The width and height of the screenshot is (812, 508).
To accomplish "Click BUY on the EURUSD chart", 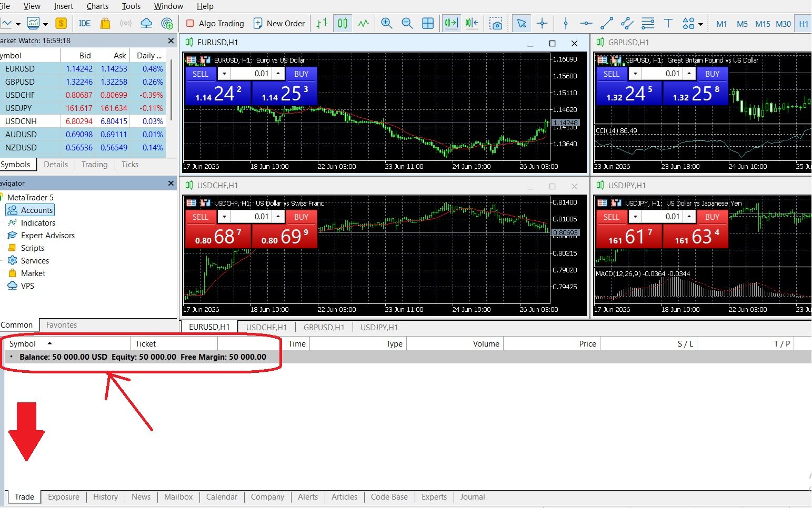I will tap(301, 74).
